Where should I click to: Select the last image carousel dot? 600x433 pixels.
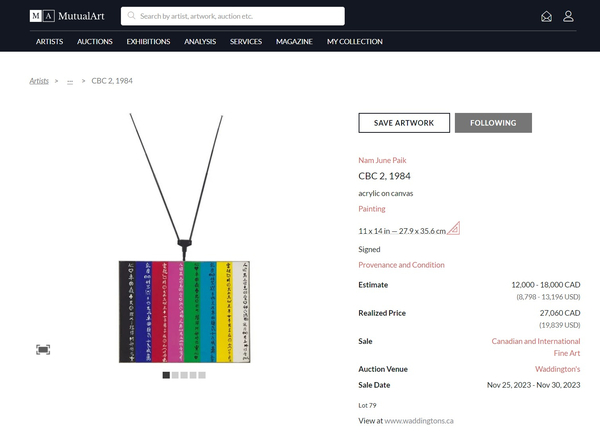(202, 375)
